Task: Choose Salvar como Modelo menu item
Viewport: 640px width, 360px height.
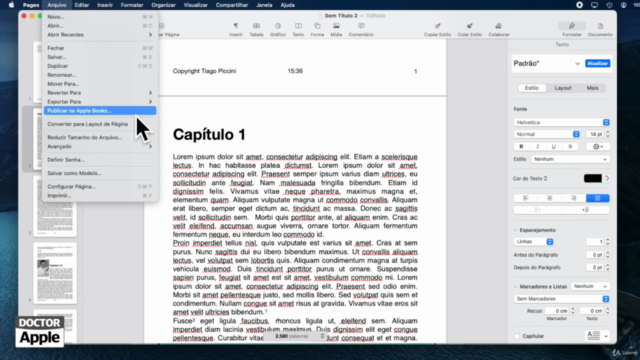Action: tap(100, 173)
